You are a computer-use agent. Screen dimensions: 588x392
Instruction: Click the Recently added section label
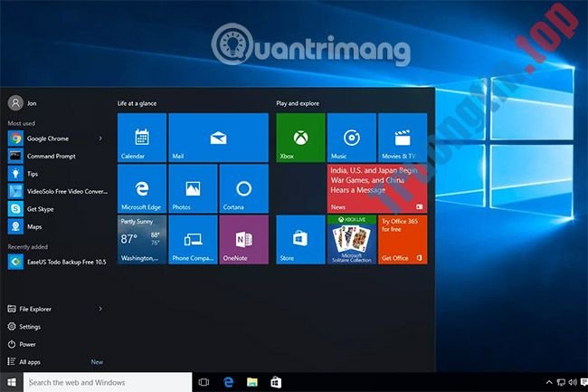pos(28,246)
